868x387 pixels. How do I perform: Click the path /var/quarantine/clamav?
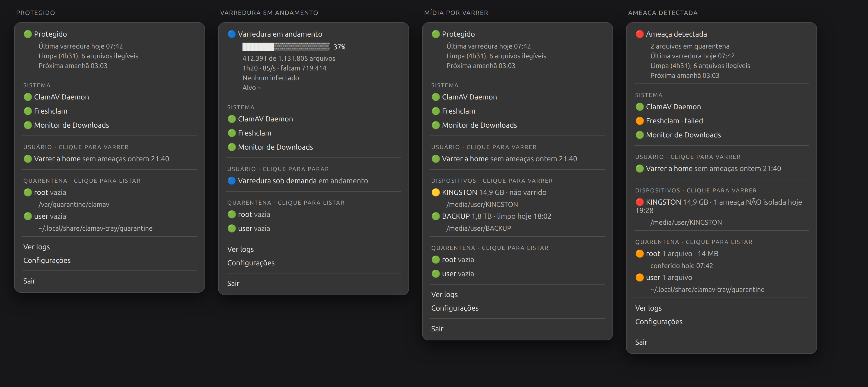point(74,205)
